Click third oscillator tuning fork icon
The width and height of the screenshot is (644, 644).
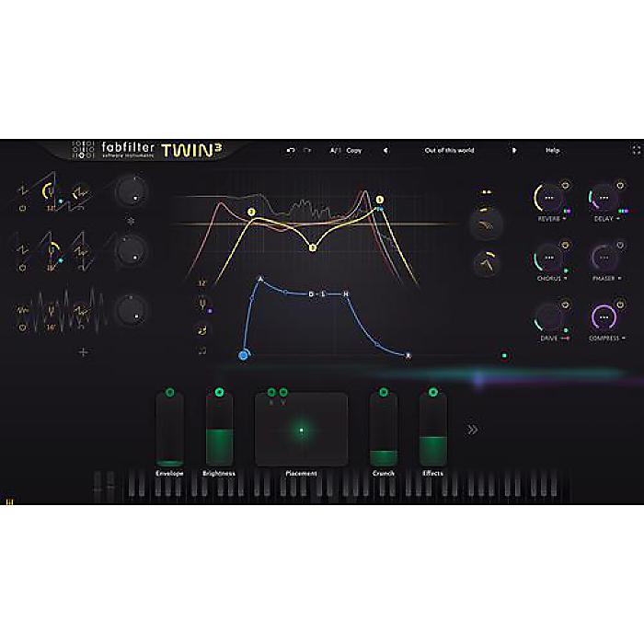[51, 310]
